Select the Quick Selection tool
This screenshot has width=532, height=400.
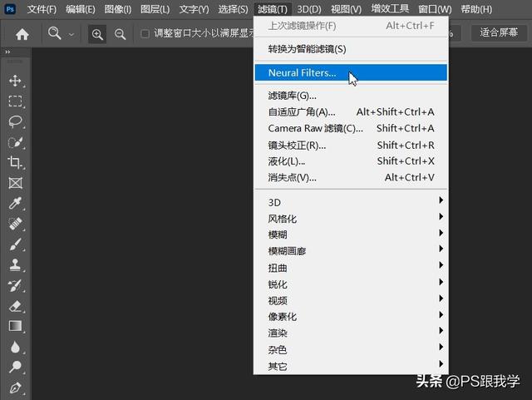[x=15, y=142]
